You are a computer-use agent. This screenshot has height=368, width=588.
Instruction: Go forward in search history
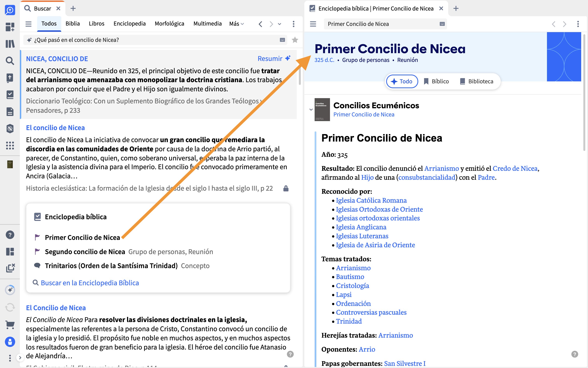[x=271, y=24]
